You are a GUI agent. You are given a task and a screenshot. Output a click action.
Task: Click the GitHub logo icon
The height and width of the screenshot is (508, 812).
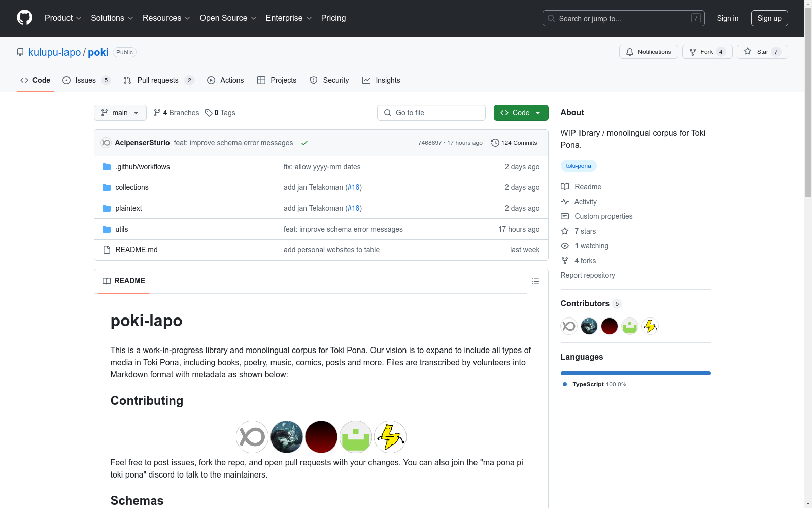click(24, 18)
